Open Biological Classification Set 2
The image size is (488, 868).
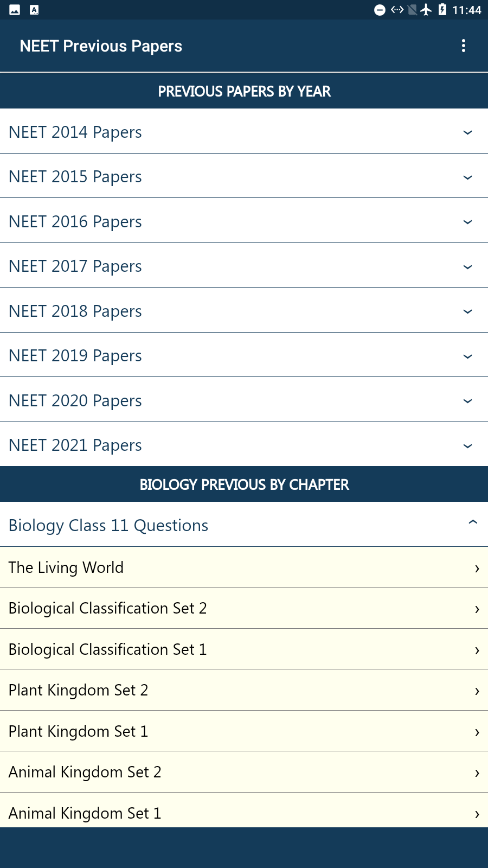pyautogui.click(x=244, y=608)
